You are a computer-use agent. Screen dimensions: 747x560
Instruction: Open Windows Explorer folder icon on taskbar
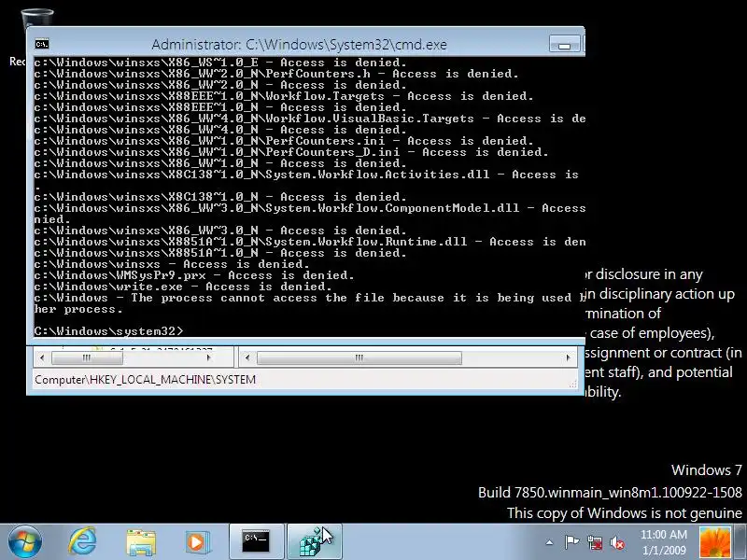point(141,542)
